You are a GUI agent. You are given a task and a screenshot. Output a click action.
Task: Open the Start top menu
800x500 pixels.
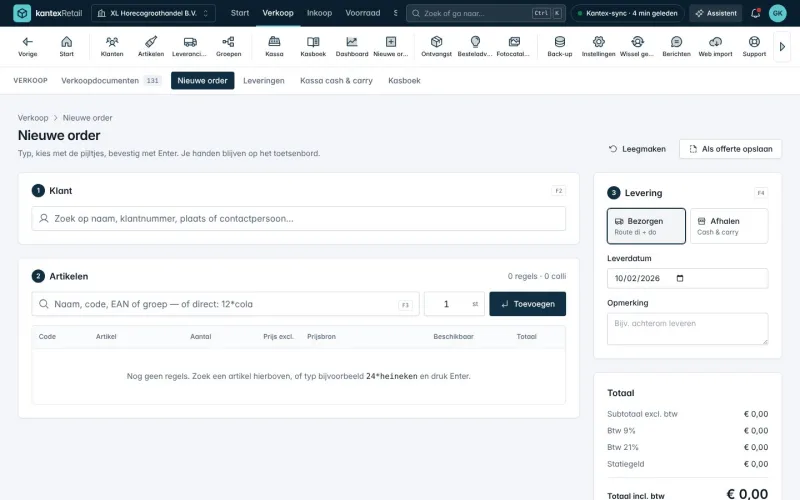pyautogui.click(x=240, y=13)
